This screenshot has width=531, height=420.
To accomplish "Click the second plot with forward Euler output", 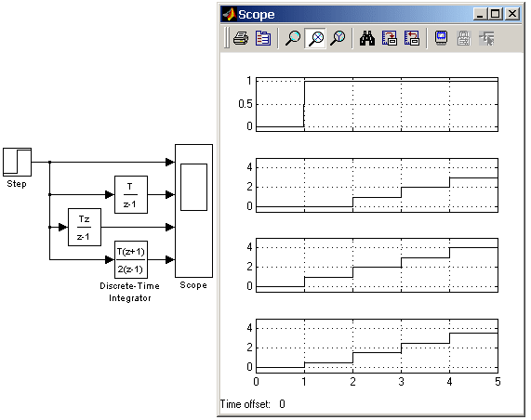I will pos(377,185).
